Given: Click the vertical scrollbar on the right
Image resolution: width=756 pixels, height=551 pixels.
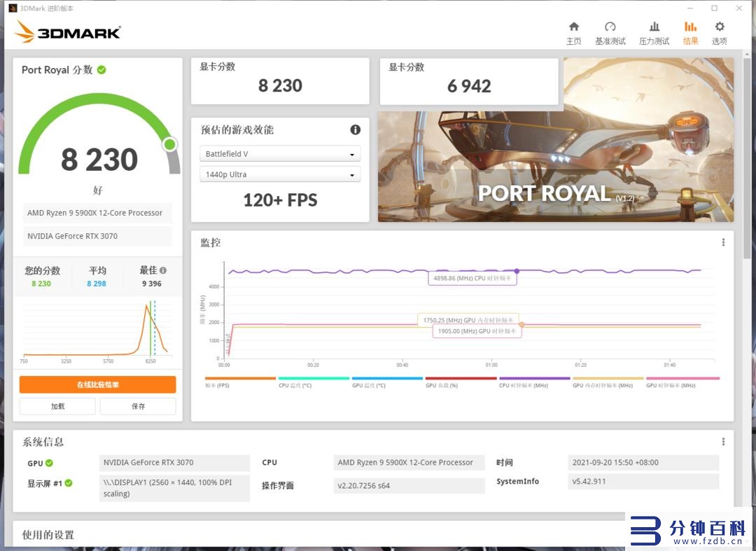Looking at the screenshot, I should click(x=747, y=159).
